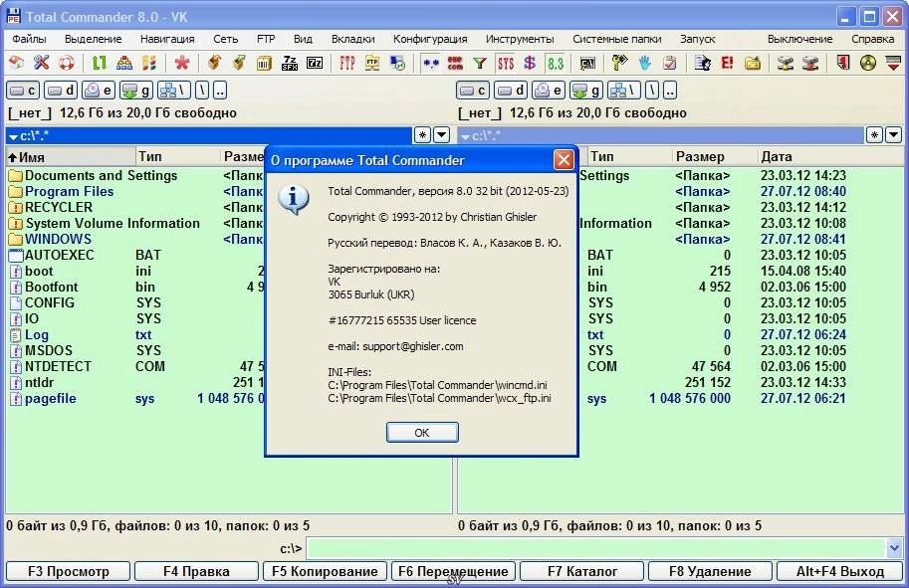Viewport: 909px width, 588px height.
Task: Expand command line history dropdown
Action: coord(894,547)
